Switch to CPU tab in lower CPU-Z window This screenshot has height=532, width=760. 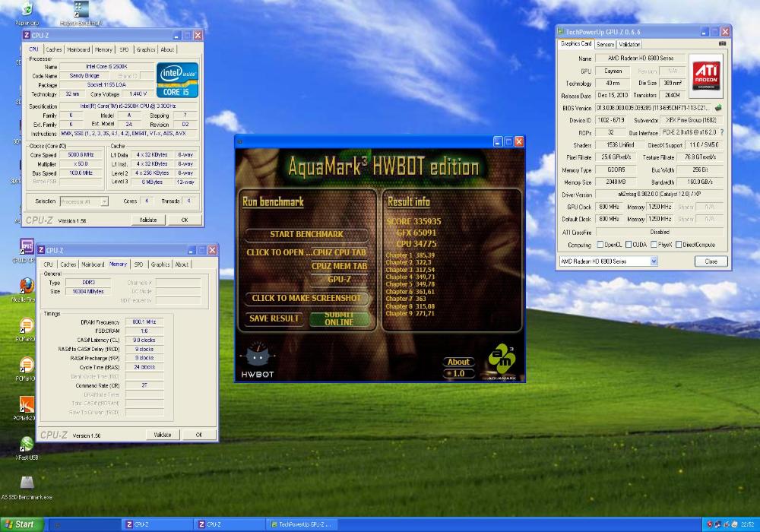pos(48,264)
